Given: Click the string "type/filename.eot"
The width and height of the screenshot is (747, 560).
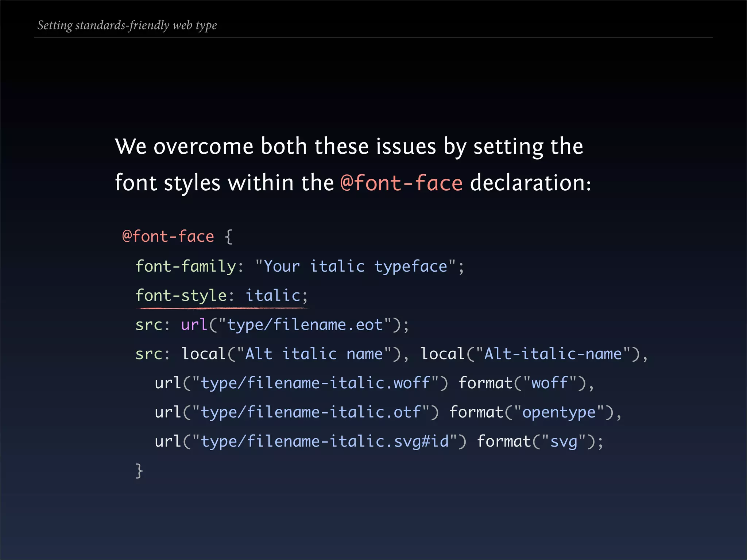Looking at the screenshot, I should [305, 325].
